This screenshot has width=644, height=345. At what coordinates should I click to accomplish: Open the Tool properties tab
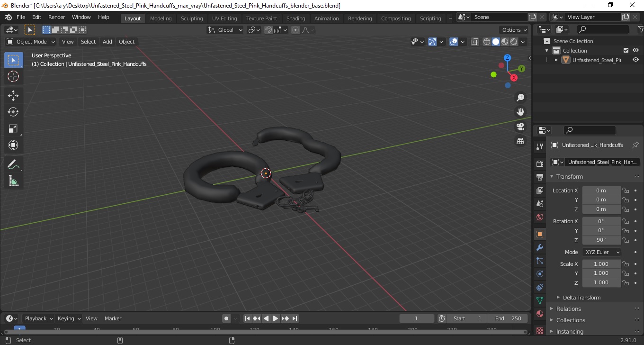coord(540,147)
